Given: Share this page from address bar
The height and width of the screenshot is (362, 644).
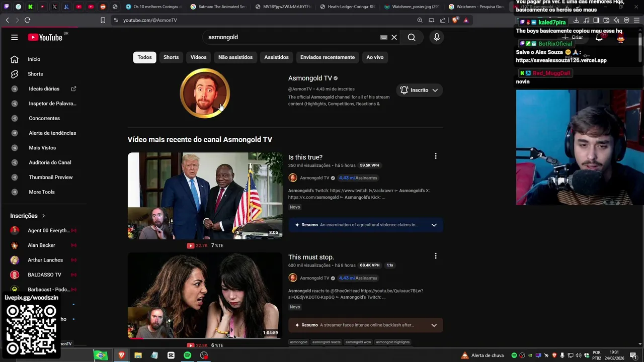Looking at the screenshot, I should click(x=443, y=20).
